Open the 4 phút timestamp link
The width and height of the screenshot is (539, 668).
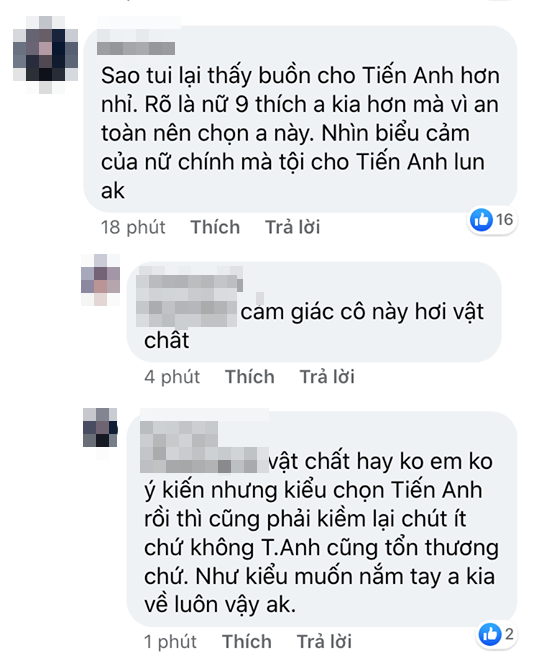click(172, 377)
